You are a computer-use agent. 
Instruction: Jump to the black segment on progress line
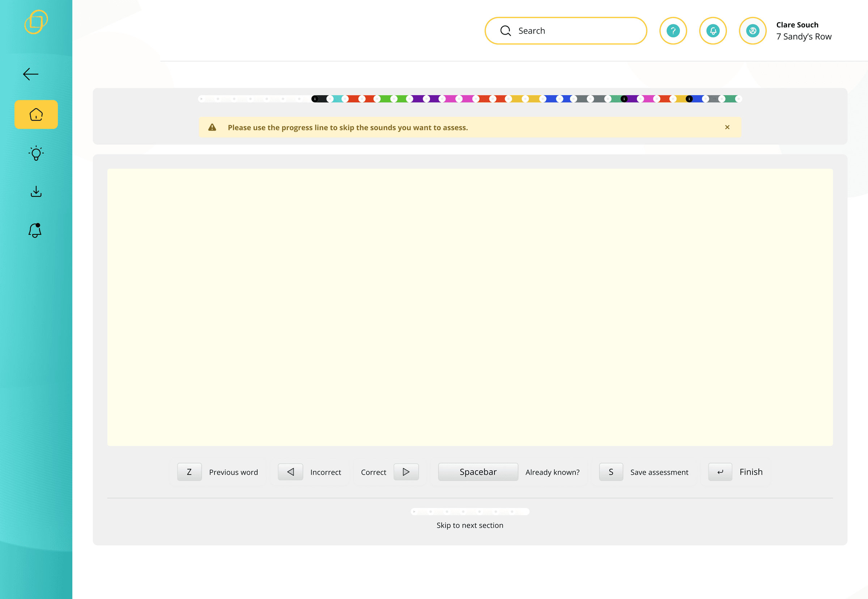323,99
